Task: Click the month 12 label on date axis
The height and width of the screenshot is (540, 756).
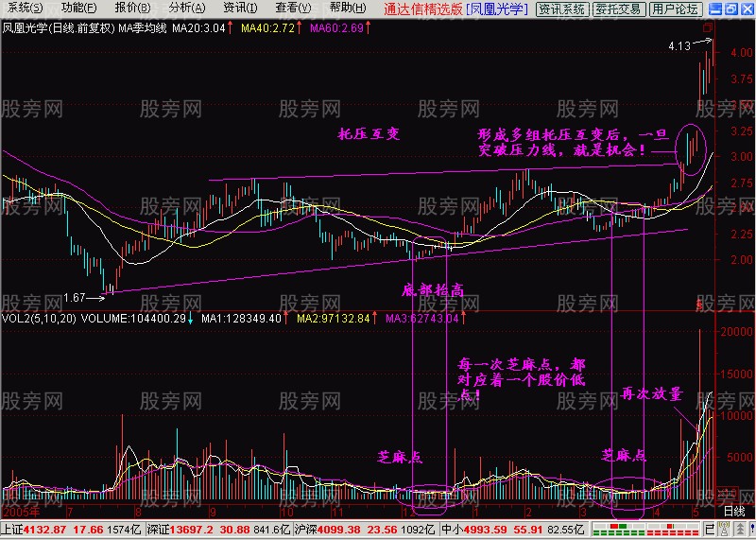Action: click(x=408, y=511)
